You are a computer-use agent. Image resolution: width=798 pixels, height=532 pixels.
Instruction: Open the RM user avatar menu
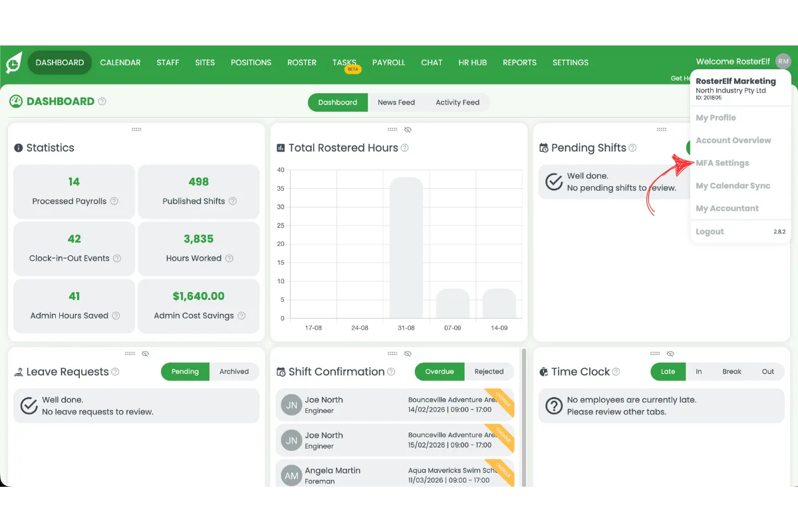pos(783,61)
